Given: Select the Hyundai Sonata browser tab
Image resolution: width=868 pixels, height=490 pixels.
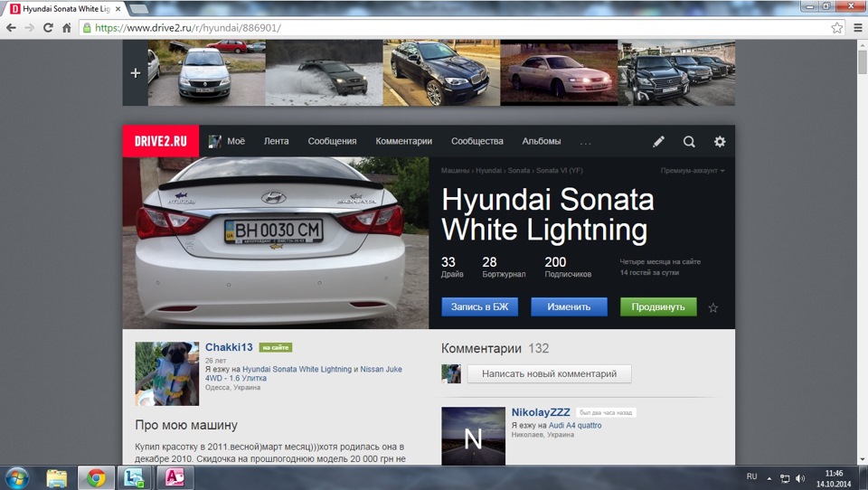Looking at the screenshot, I should click(65, 9).
